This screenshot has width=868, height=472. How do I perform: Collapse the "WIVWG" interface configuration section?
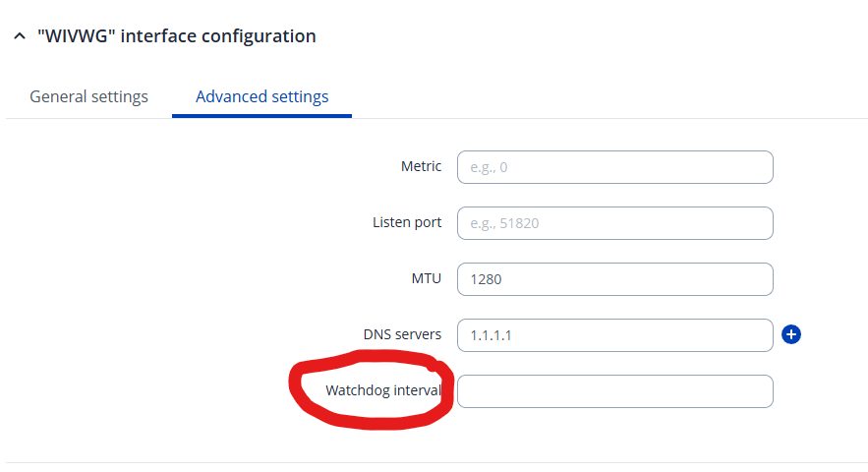pyautogui.click(x=19, y=36)
